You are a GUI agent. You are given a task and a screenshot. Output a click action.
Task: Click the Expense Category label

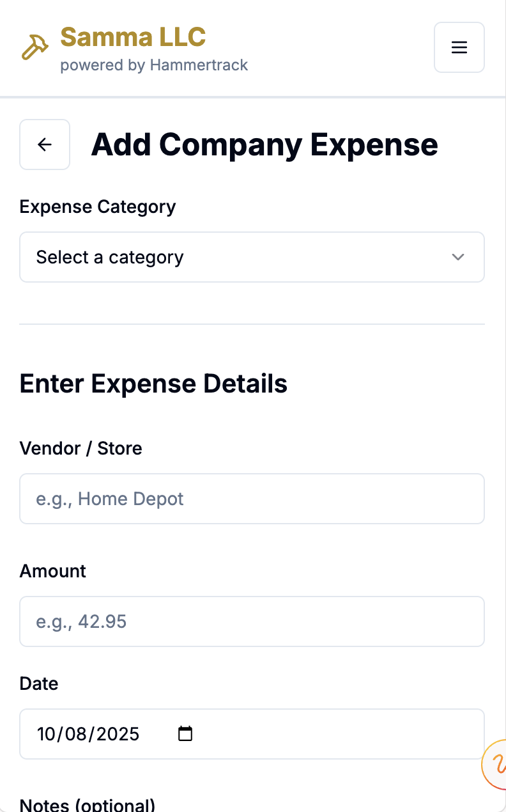pos(98,207)
